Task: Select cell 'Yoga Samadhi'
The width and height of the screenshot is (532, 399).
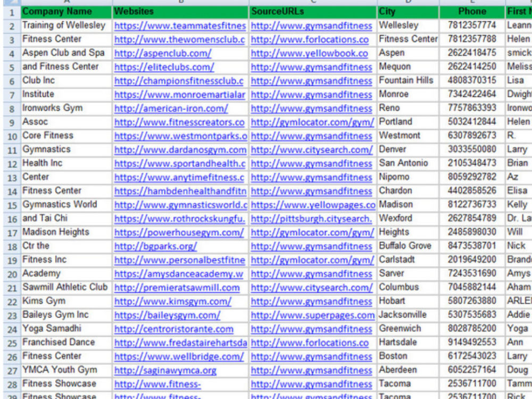Action: point(66,329)
